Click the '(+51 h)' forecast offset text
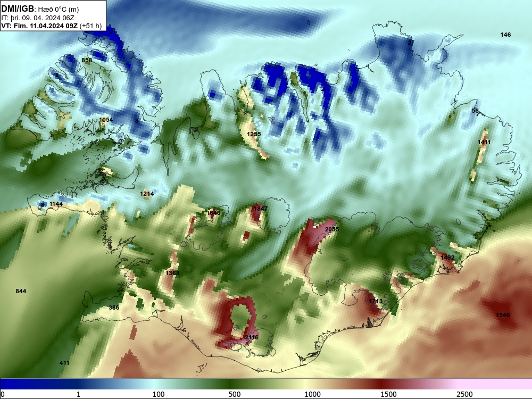Screen dimensions: 532x399 (90, 26)
